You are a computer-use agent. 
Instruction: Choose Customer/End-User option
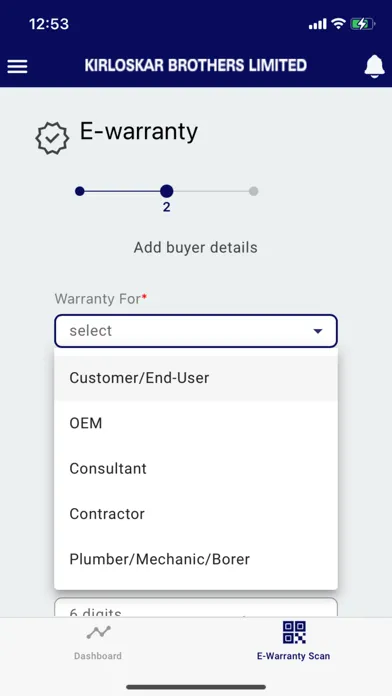[196, 378]
